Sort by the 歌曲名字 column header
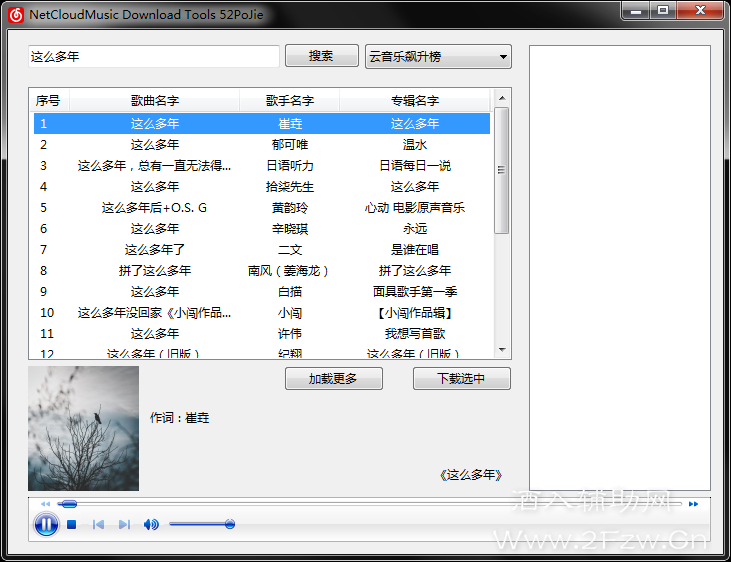 point(154,100)
